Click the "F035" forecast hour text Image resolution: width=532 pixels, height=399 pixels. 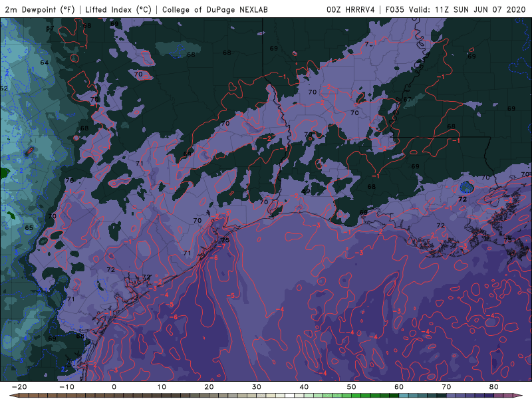coord(395,9)
